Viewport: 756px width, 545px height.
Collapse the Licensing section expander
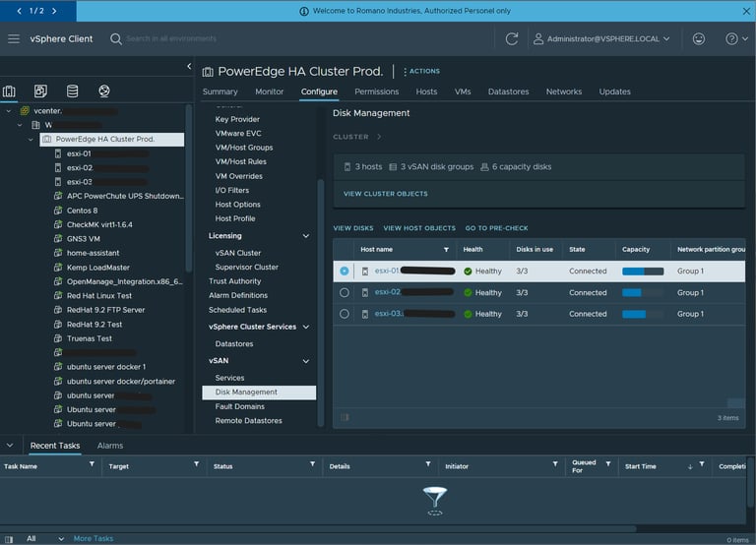pyautogui.click(x=306, y=236)
